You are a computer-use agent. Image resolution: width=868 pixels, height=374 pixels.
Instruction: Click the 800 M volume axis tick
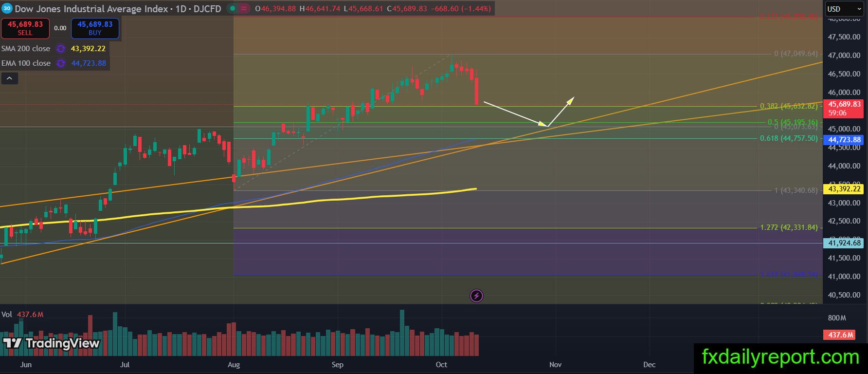[x=837, y=318]
